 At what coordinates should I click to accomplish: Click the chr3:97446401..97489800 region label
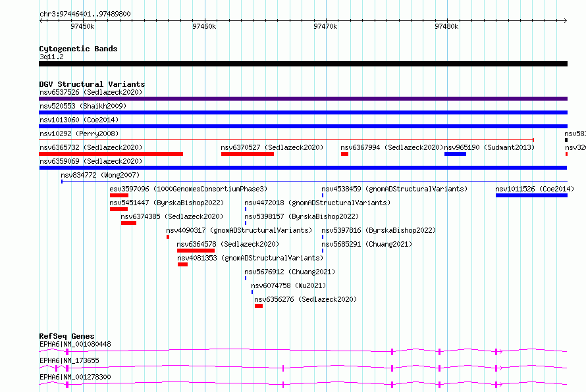pyautogui.click(x=85, y=14)
